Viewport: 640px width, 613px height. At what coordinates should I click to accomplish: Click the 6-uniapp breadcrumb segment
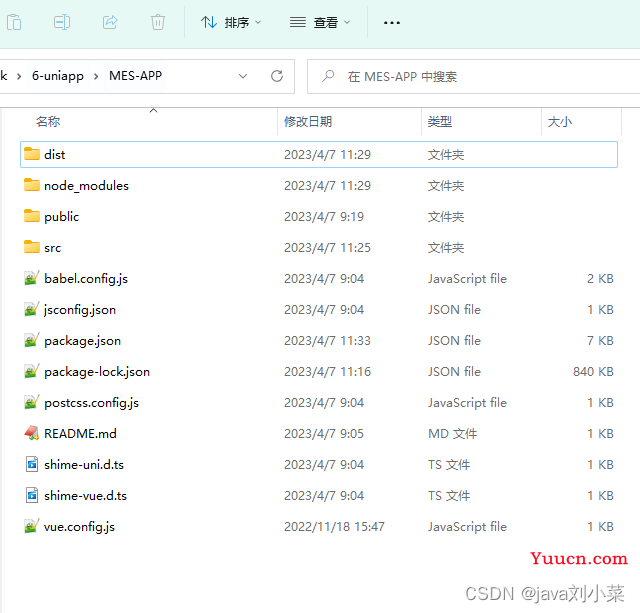[x=58, y=76]
